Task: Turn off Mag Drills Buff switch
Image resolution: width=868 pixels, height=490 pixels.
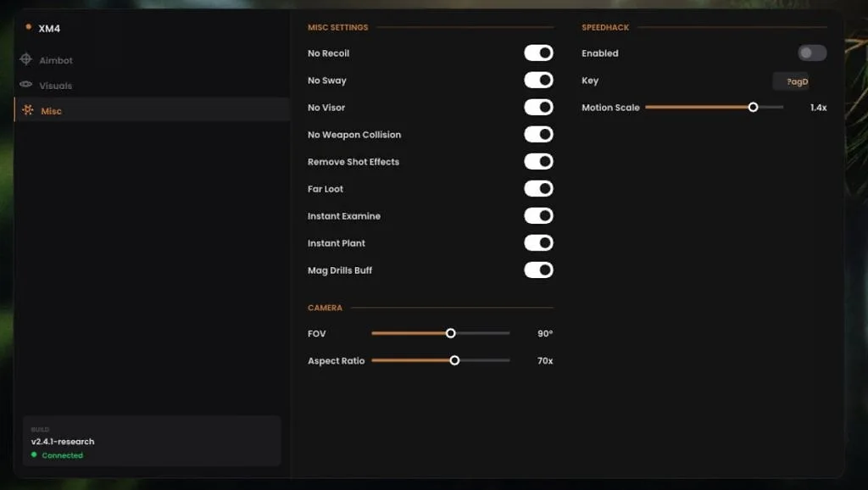Action: point(538,270)
